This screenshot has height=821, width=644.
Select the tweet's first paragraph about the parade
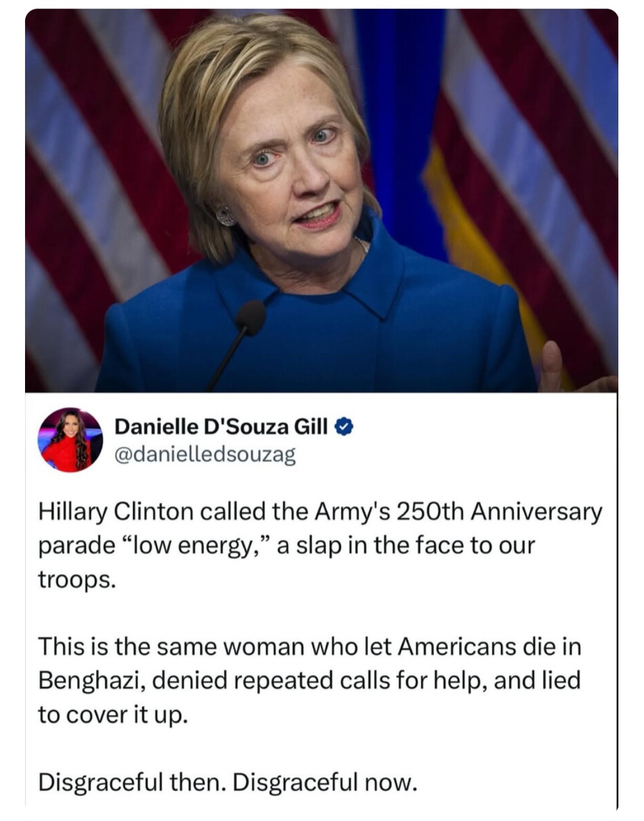click(320, 546)
